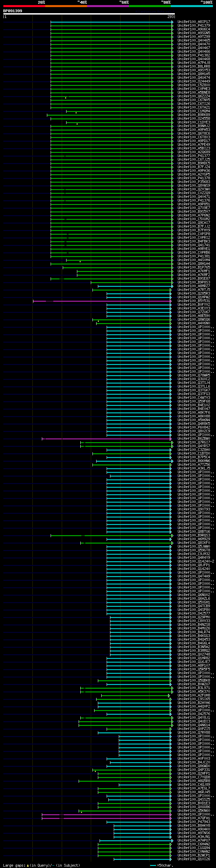Select the UniRef100_A9U6C4 label

pyautogui.click(x=194, y=29)
